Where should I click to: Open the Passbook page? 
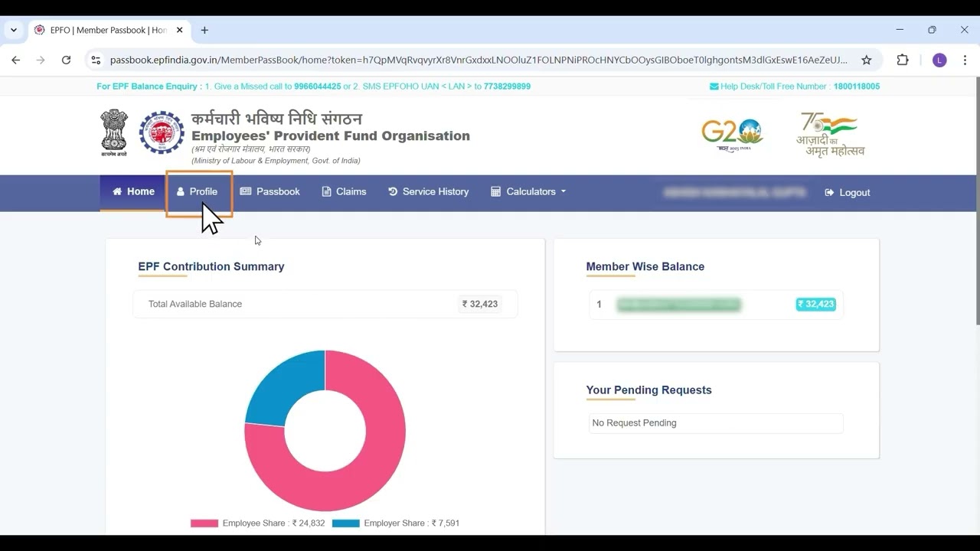point(269,191)
